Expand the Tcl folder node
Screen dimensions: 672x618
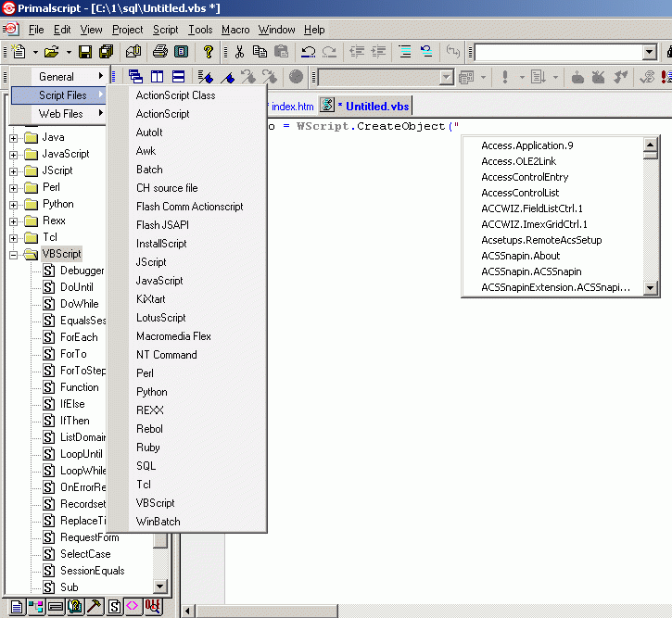13,238
